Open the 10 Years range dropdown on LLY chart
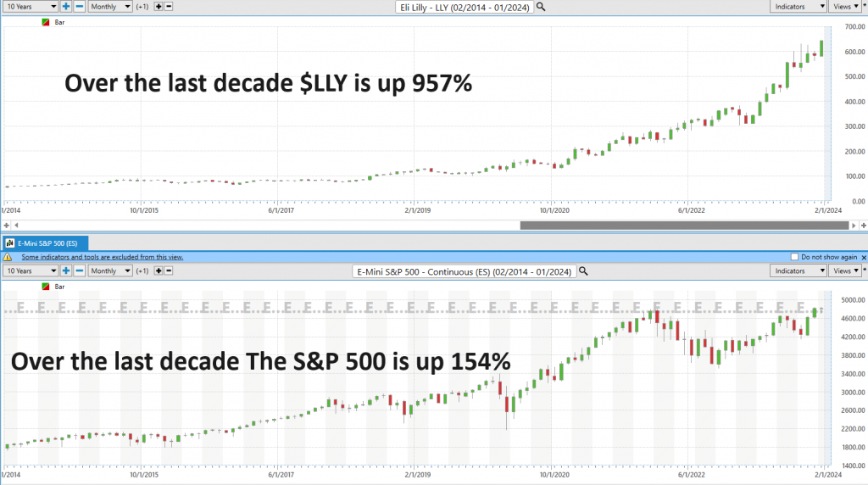Image resolution: width=868 pixels, height=485 pixels. (x=31, y=7)
